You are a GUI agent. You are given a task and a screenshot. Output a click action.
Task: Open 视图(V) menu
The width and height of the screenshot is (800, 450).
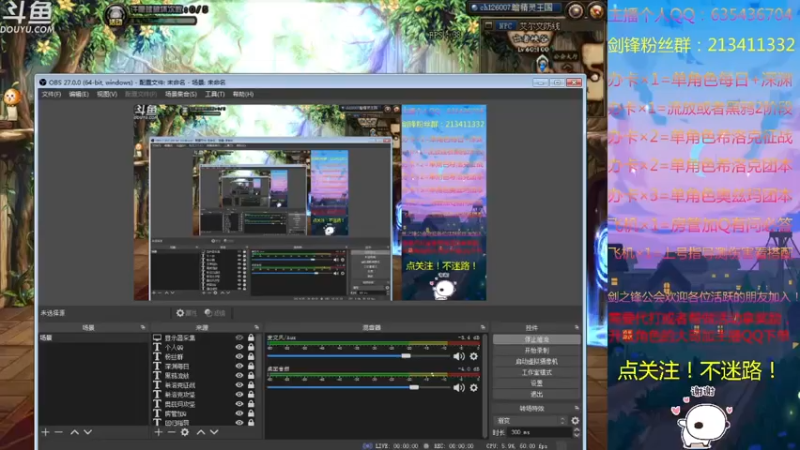tap(107, 94)
